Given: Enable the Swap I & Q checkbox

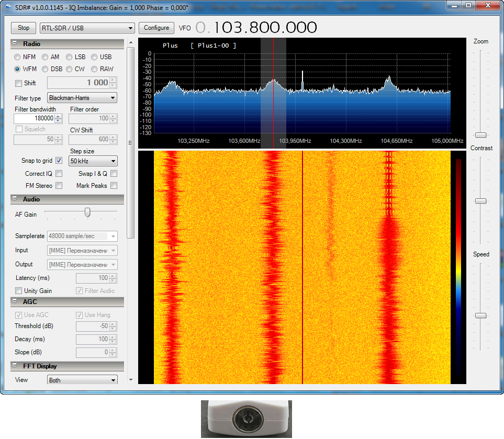Looking at the screenshot, I should 114,174.
